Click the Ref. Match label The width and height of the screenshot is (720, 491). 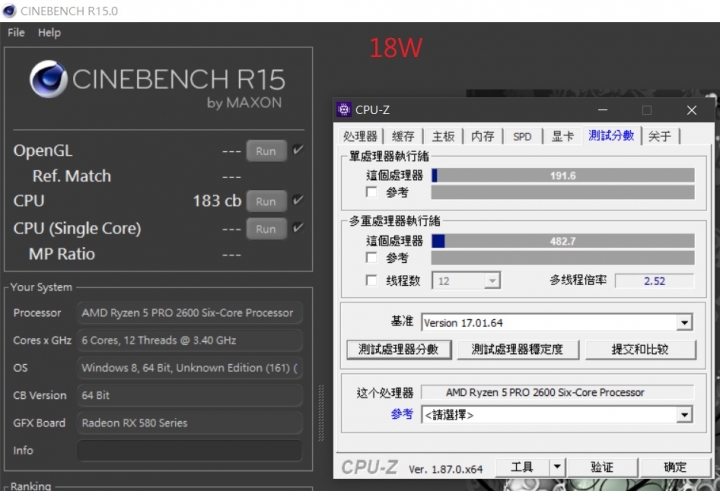tap(72, 176)
